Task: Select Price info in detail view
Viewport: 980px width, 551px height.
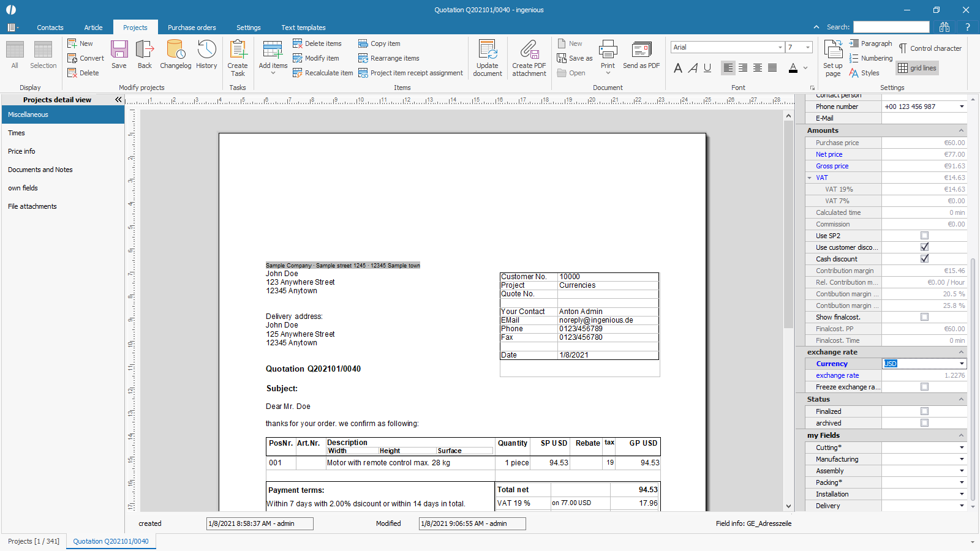Action: pos(21,151)
